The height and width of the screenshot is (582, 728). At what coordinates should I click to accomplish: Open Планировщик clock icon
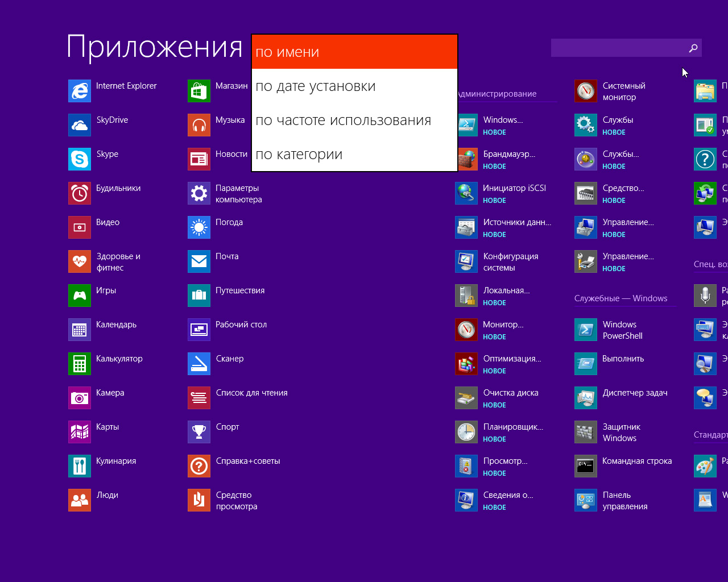click(x=466, y=432)
